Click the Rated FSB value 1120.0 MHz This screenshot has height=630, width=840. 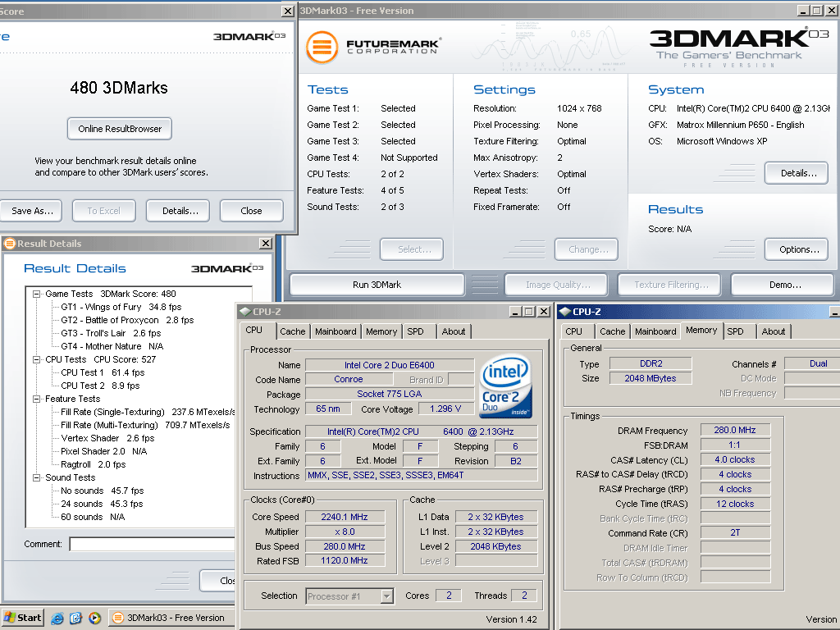point(345,560)
